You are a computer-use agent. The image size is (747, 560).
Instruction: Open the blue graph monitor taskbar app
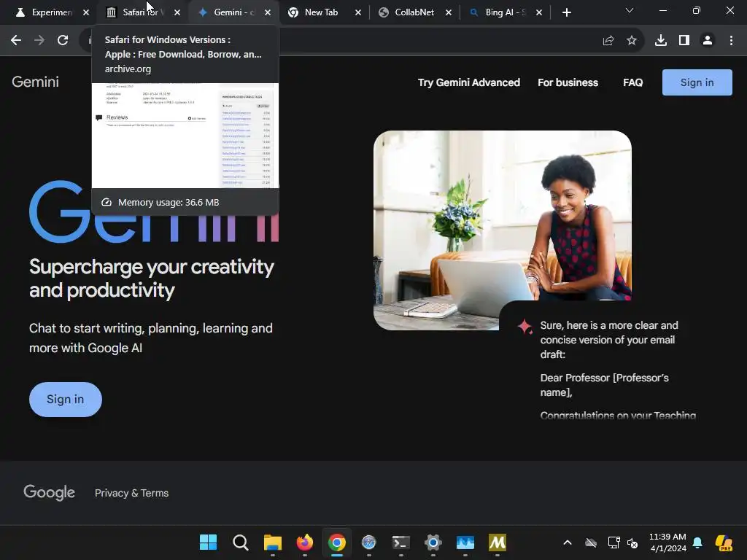click(x=465, y=542)
